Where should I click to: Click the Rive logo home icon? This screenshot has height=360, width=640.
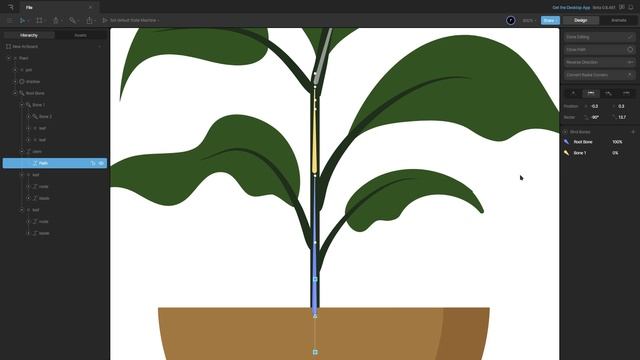(x=11, y=7)
